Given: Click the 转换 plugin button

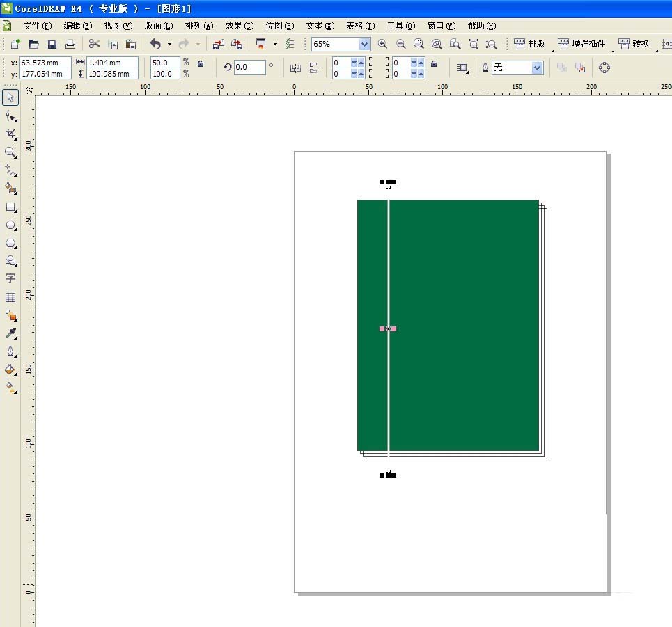Looking at the screenshot, I should coord(634,44).
